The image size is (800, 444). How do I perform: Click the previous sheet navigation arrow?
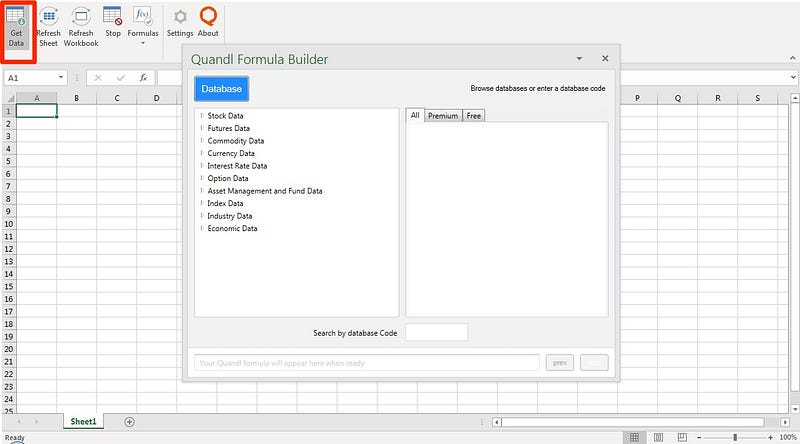pyautogui.click(x=19, y=422)
